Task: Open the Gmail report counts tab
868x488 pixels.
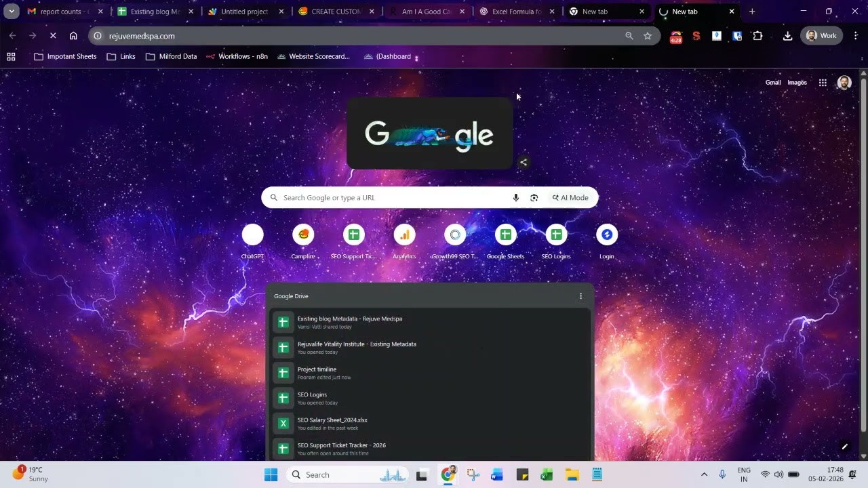Action: click(65, 12)
